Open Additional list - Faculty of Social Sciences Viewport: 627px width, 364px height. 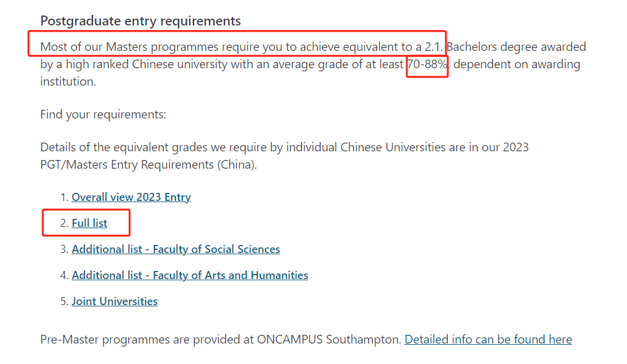[176, 249]
